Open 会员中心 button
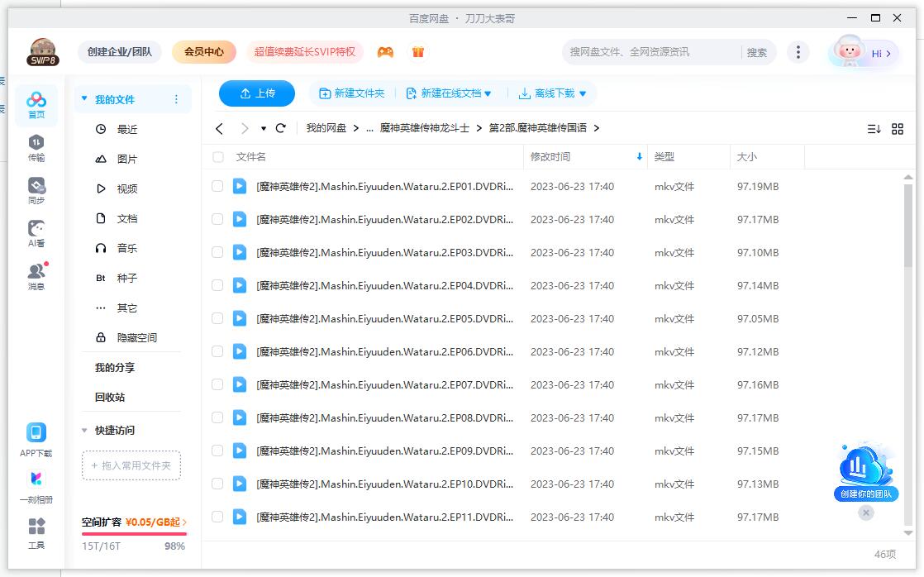The width and height of the screenshot is (924, 577). [x=204, y=52]
